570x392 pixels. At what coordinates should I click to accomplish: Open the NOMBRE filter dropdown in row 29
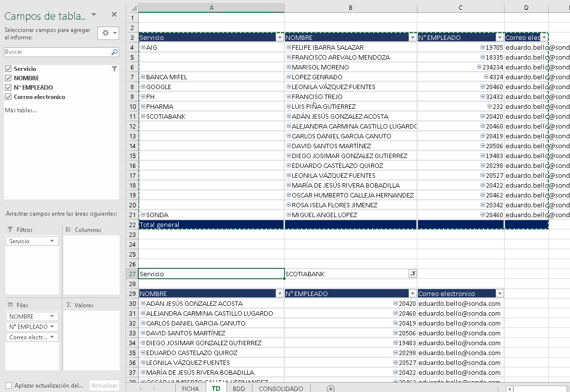[x=280, y=294]
